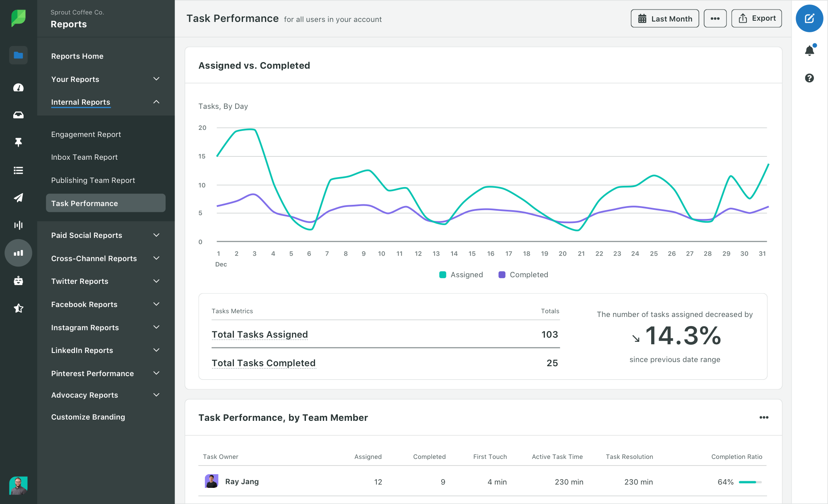Toggle the Assigned legend series
The height and width of the screenshot is (504, 828).
click(461, 275)
